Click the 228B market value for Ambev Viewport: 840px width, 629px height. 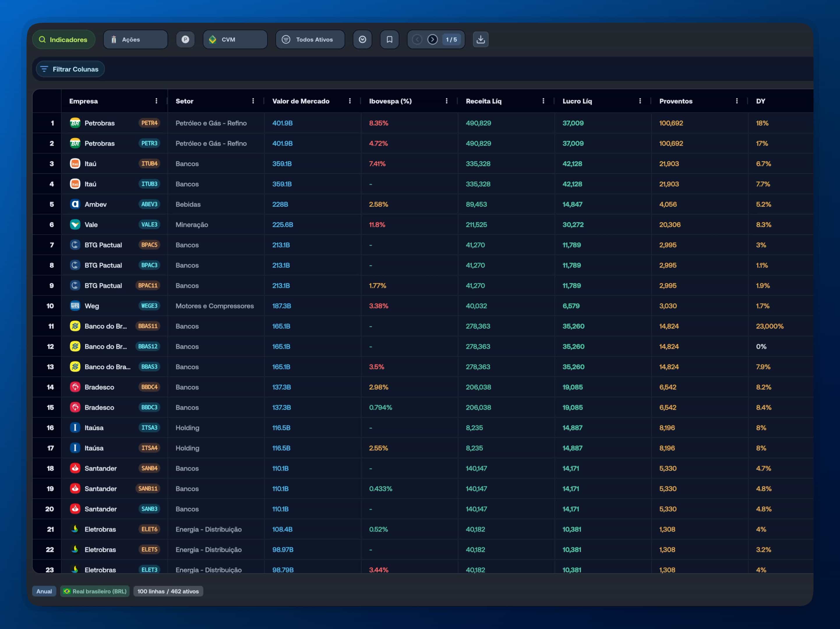coord(280,204)
